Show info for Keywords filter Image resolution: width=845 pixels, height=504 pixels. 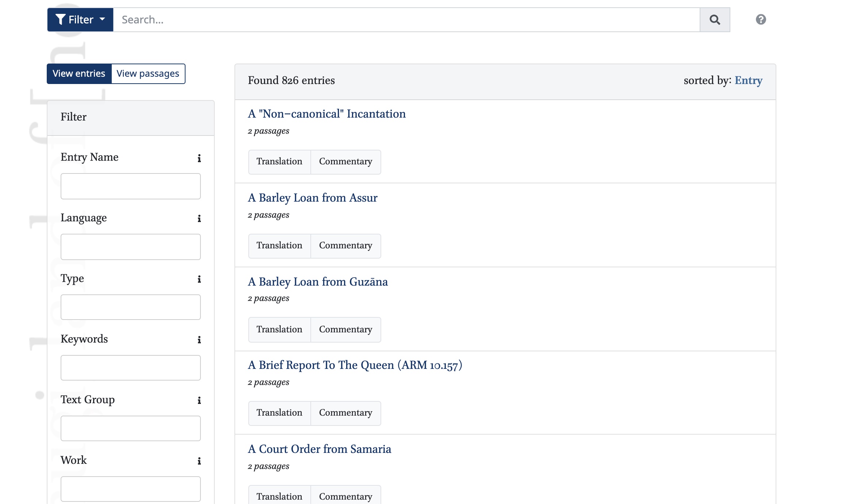tap(199, 340)
